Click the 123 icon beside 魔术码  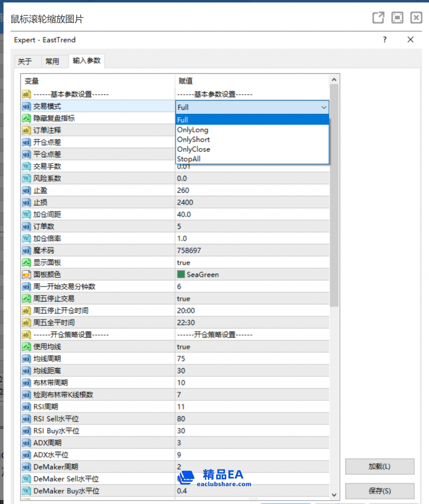(26, 250)
